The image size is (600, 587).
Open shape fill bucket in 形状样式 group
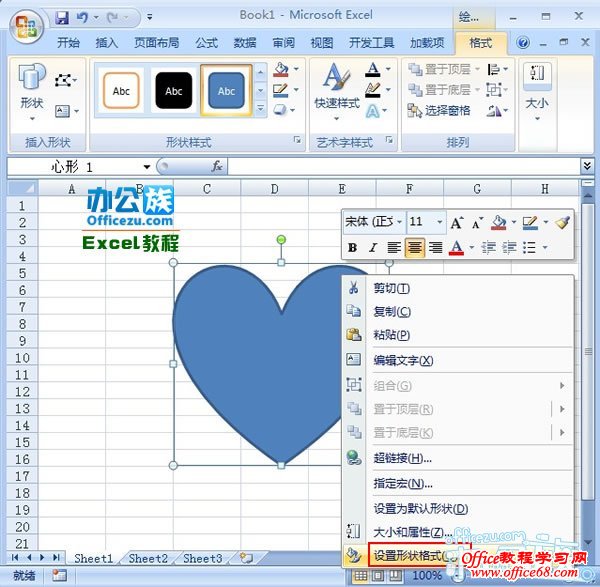pos(281,70)
